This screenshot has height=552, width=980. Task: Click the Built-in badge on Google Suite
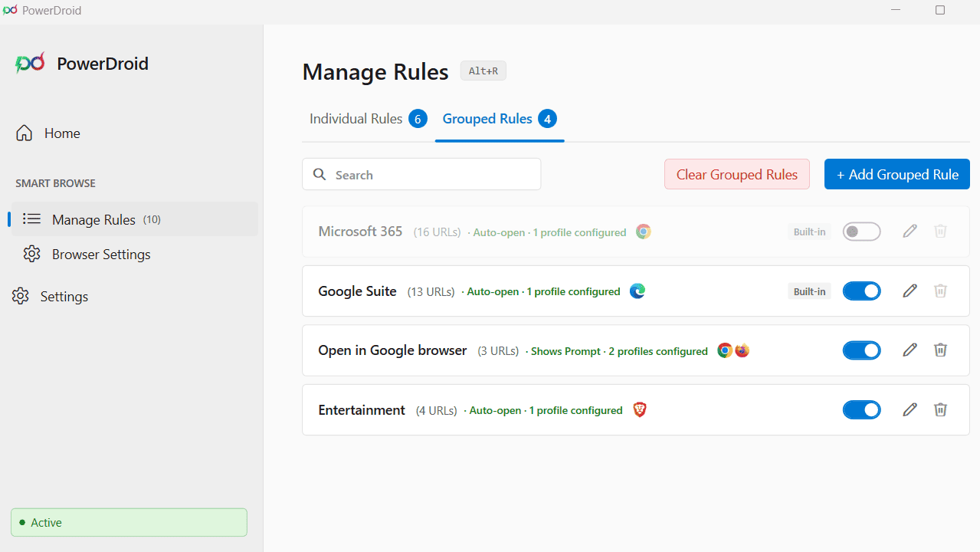coord(809,291)
